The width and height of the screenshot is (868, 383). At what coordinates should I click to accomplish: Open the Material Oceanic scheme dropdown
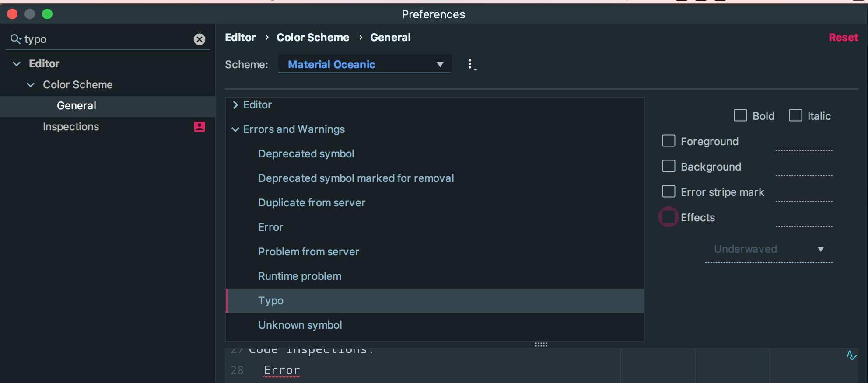pyautogui.click(x=364, y=64)
